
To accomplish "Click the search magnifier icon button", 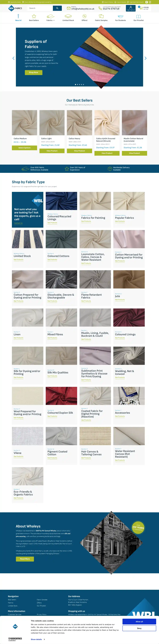I will pos(57,8).
